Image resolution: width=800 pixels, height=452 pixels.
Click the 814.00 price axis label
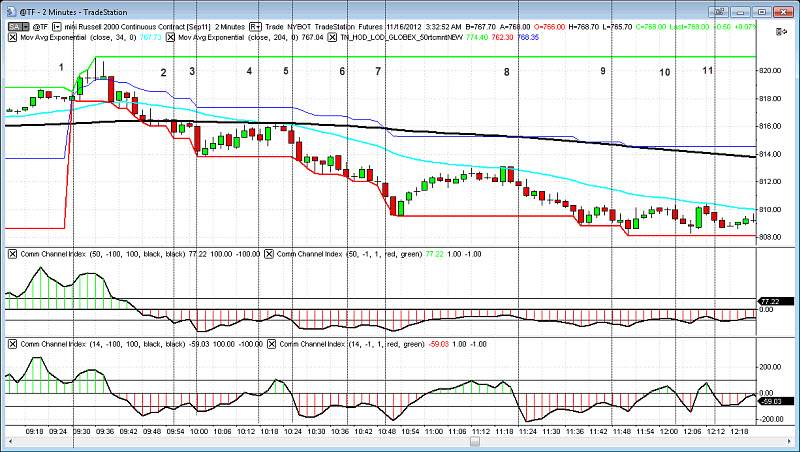(771, 154)
